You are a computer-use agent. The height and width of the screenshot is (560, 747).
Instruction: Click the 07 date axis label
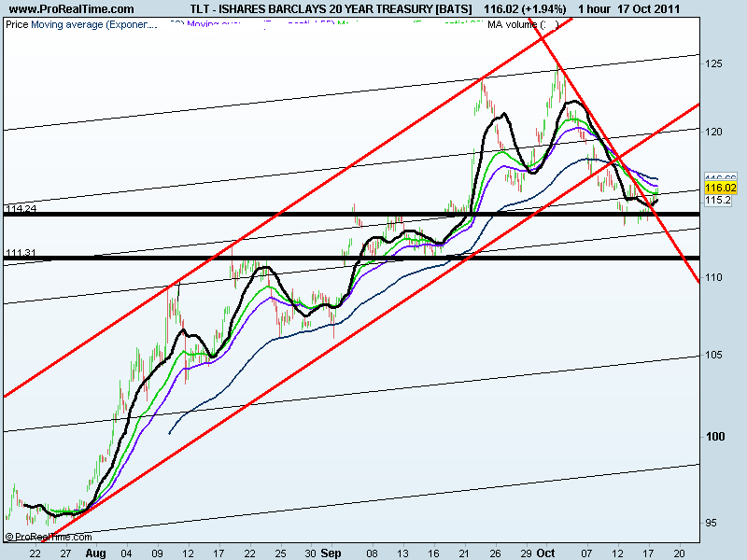coord(586,553)
